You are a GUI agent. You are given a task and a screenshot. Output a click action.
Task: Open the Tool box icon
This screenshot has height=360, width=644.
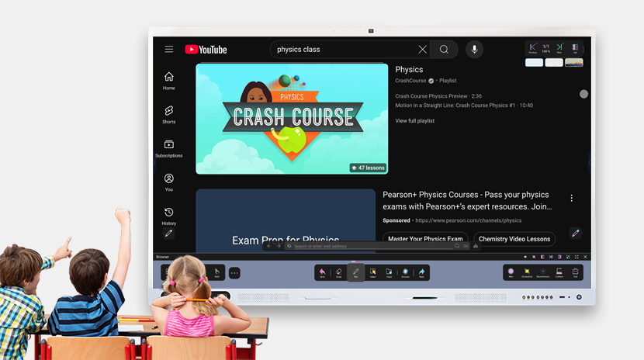tap(576, 272)
